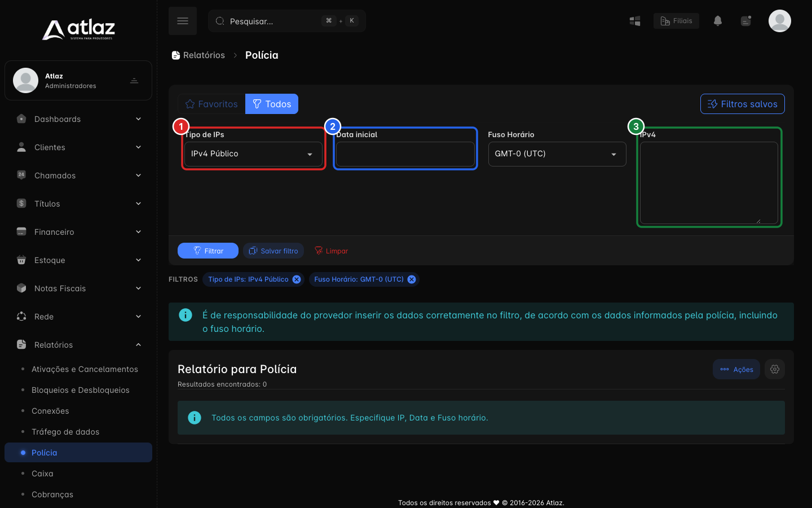Click Salvar filtro
The image size is (812, 508).
[x=273, y=251]
